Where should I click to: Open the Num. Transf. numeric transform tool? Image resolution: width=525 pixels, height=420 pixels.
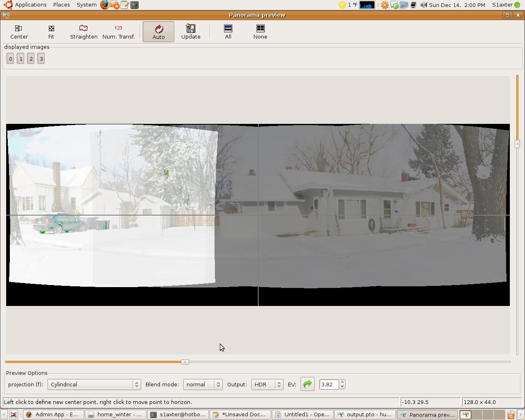pos(119,29)
